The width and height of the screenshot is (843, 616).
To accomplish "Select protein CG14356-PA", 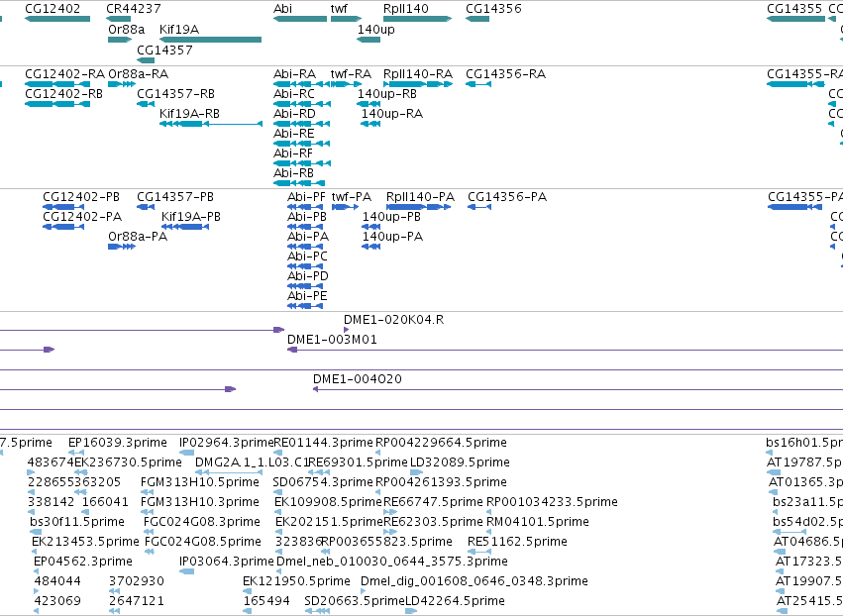I will (479, 207).
